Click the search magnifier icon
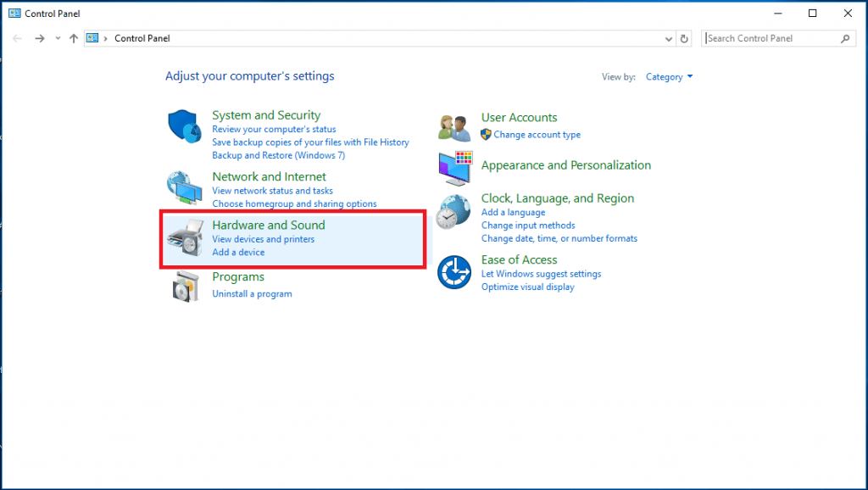The width and height of the screenshot is (868, 490). point(845,38)
